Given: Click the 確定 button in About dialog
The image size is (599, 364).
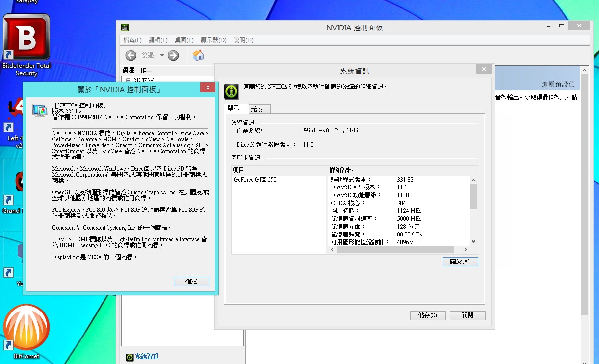Looking at the screenshot, I should pos(191,281).
